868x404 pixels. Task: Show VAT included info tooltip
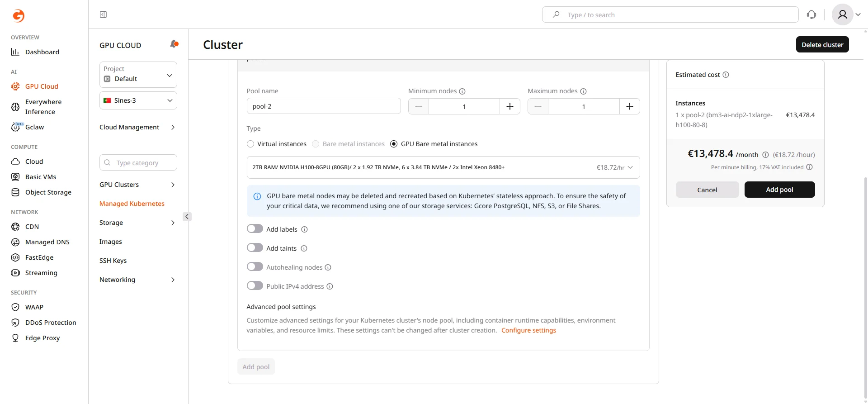click(x=810, y=167)
